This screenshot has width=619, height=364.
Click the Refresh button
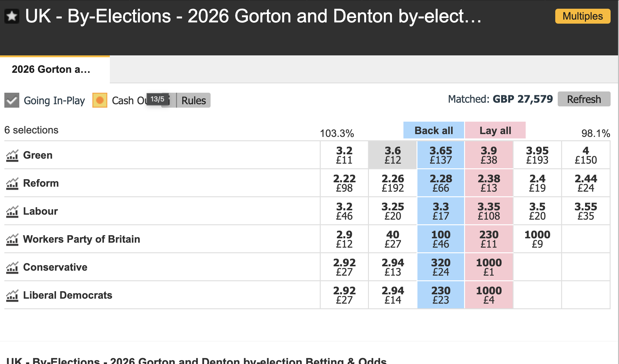click(x=584, y=99)
